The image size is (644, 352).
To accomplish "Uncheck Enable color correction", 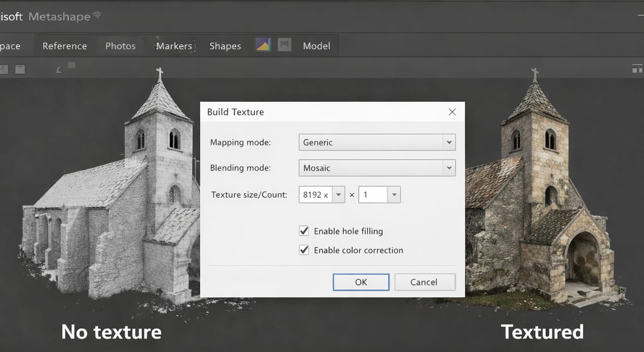I will click(304, 250).
